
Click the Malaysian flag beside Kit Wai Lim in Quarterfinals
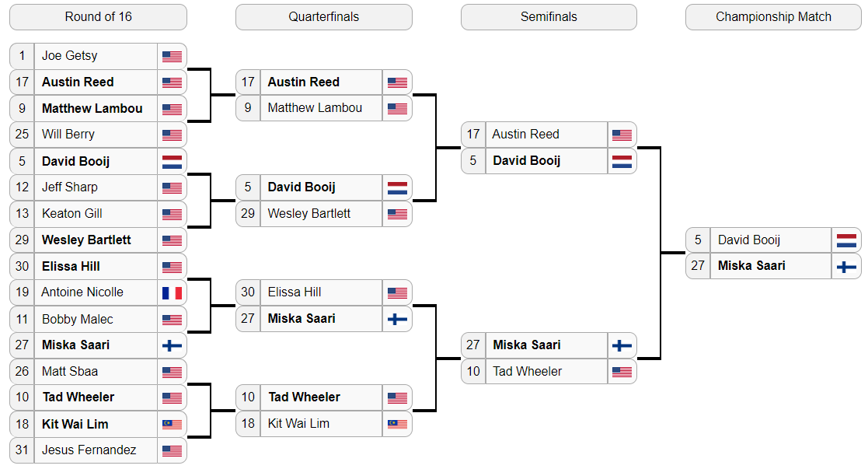pos(397,424)
